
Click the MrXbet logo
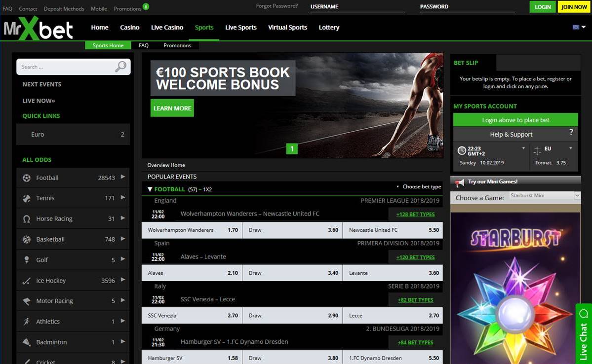[38, 28]
